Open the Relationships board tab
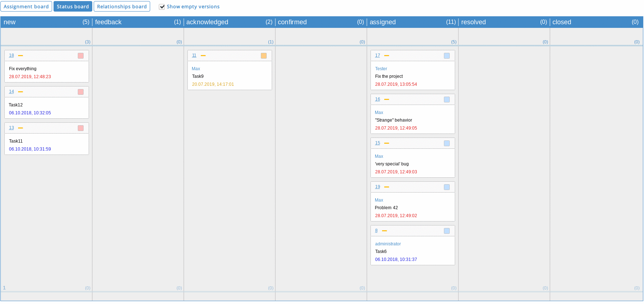 tap(122, 7)
